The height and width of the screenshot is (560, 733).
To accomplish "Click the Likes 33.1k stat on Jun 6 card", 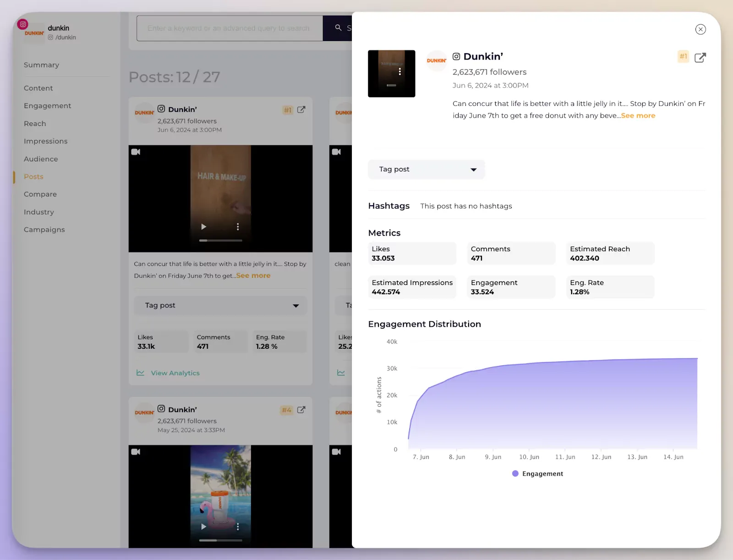I will [161, 342].
